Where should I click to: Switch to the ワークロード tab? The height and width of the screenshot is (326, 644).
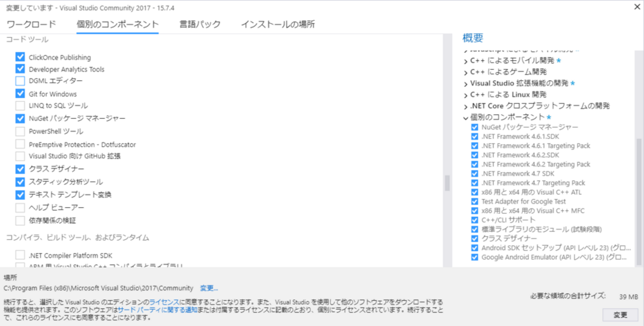click(x=31, y=24)
